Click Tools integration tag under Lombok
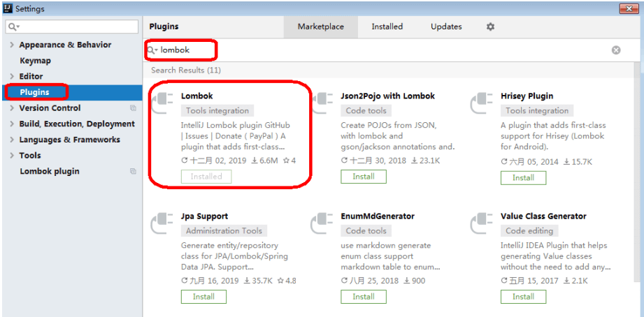This screenshot has height=317, width=644. tap(217, 111)
